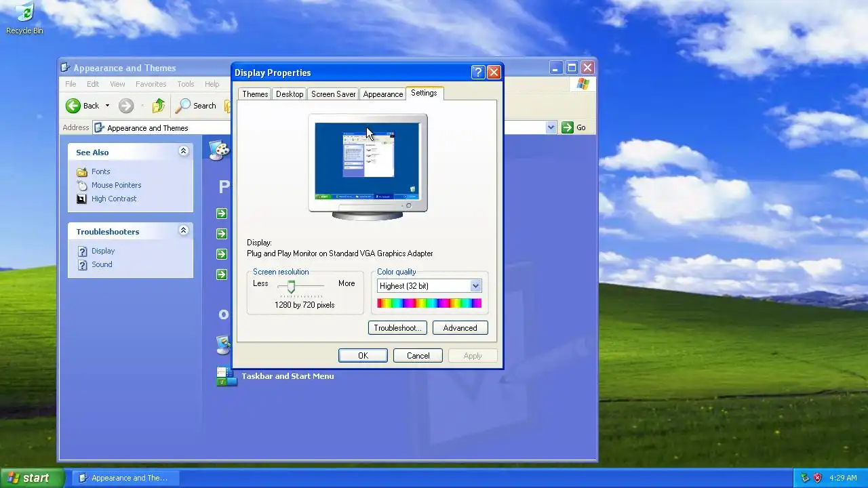The height and width of the screenshot is (488, 868).
Task: Click the Troubleshoot... button
Action: 397,328
